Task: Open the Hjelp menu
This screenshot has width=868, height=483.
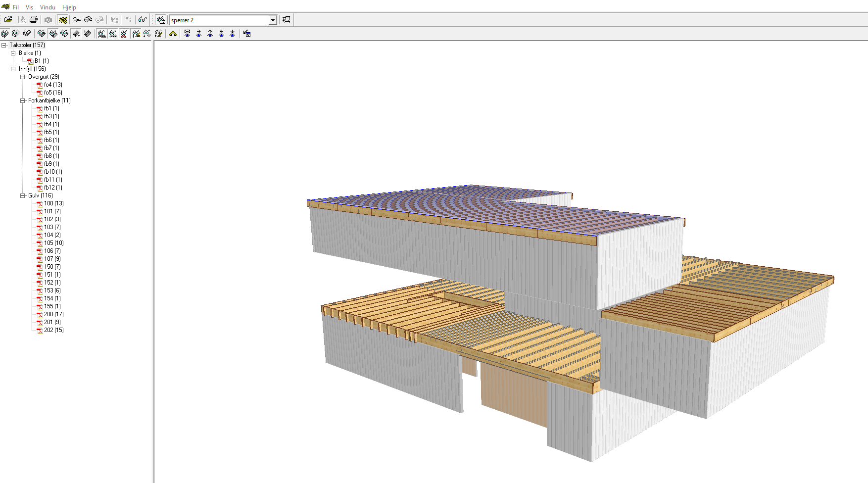Action: coord(69,7)
